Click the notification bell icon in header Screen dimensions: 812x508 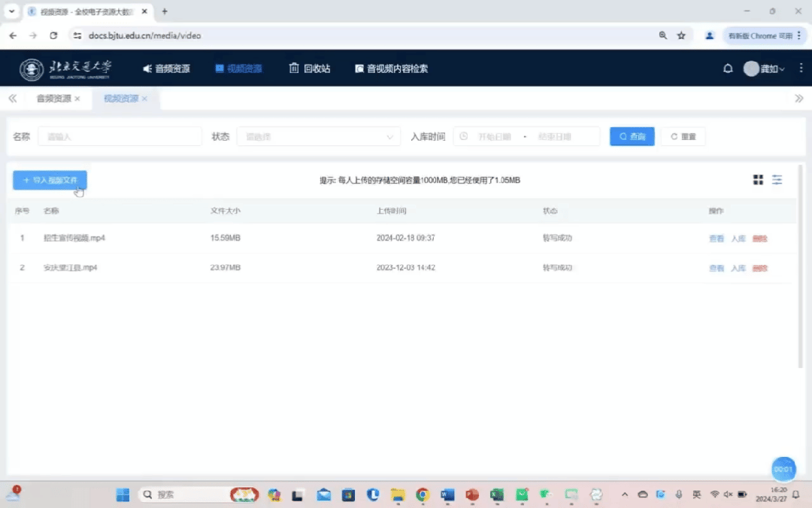[x=728, y=68]
